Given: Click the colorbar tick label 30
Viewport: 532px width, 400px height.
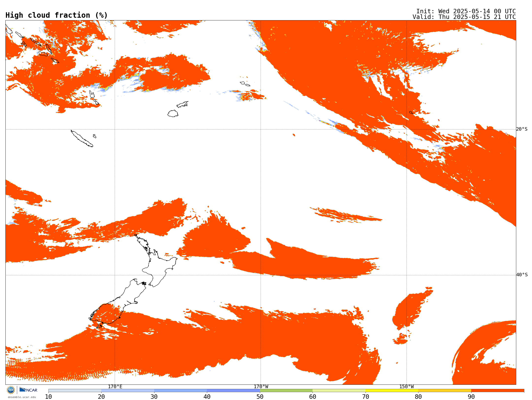Looking at the screenshot, I should point(154,397).
